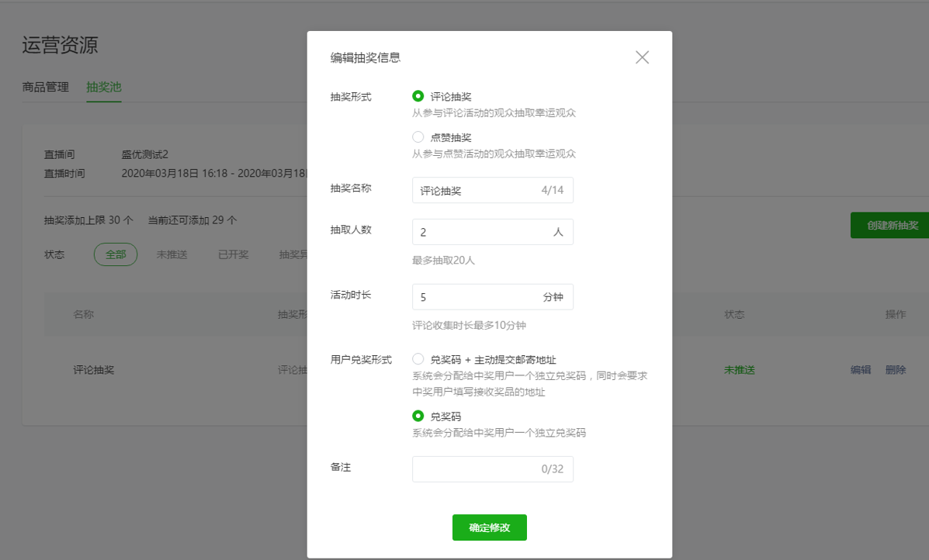The height and width of the screenshot is (560, 929).
Task: Confirm changes with 确定修改 button
Action: 489,527
